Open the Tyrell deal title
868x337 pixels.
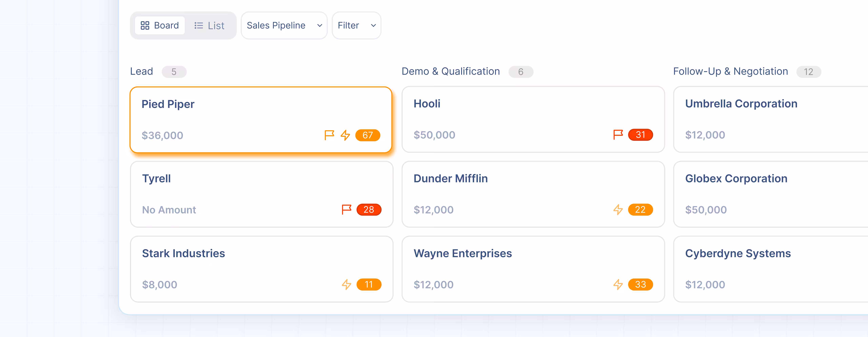pyautogui.click(x=156, y=179)
